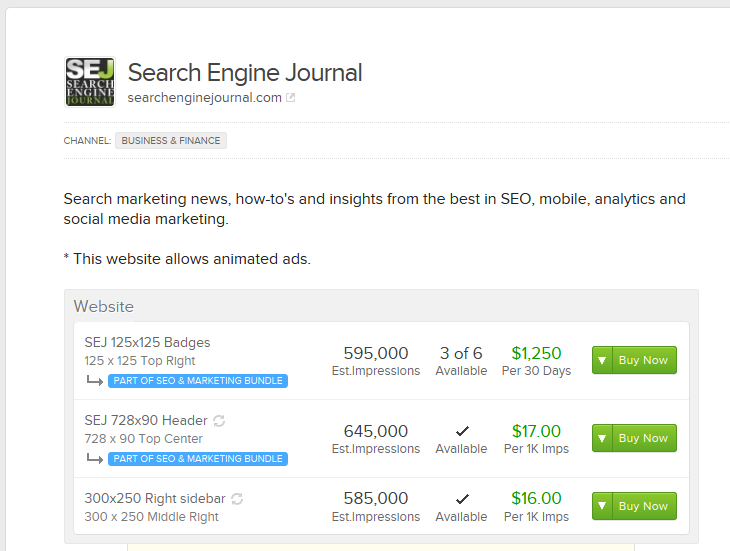Expand the Buy Now arrow for SEJ 728x90 Header
Viewport: 730px width, 551px height.
coord(602,438)
